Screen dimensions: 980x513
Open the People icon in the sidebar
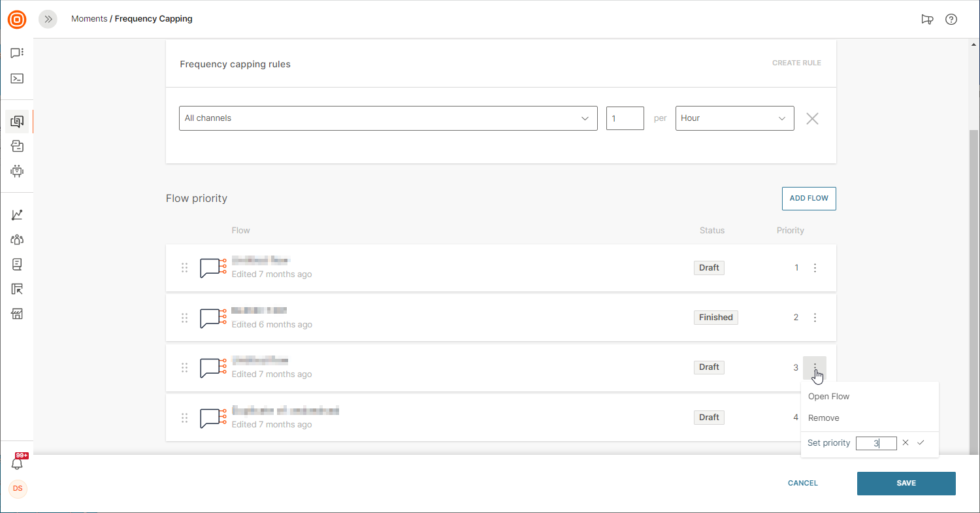(x=17, y=240)
